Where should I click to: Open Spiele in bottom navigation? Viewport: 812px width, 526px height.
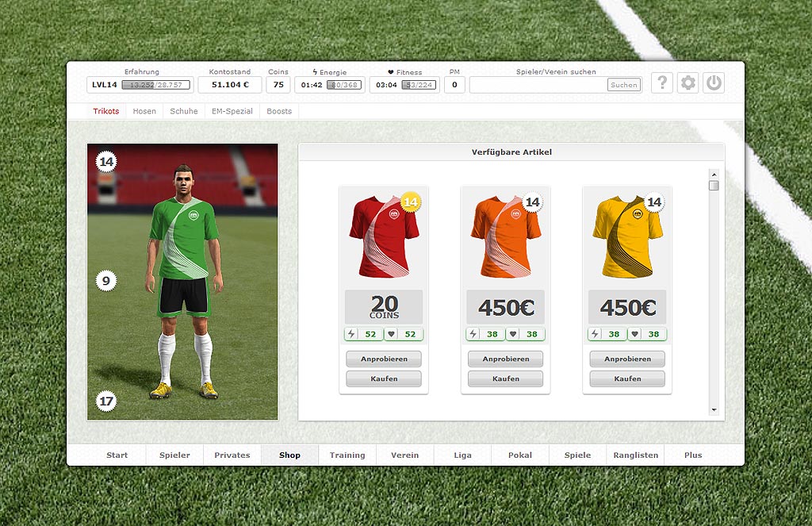click(577, 455)
